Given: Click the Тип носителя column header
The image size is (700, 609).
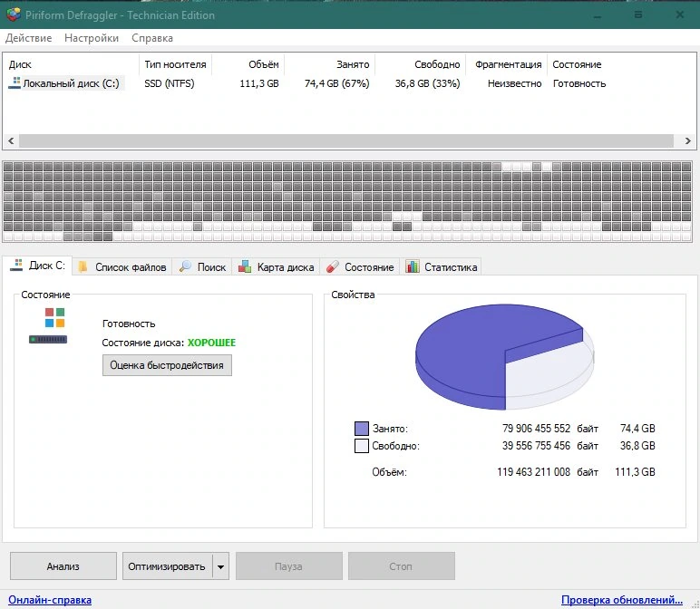Looking at the screenshot, I should click(175, 64).
